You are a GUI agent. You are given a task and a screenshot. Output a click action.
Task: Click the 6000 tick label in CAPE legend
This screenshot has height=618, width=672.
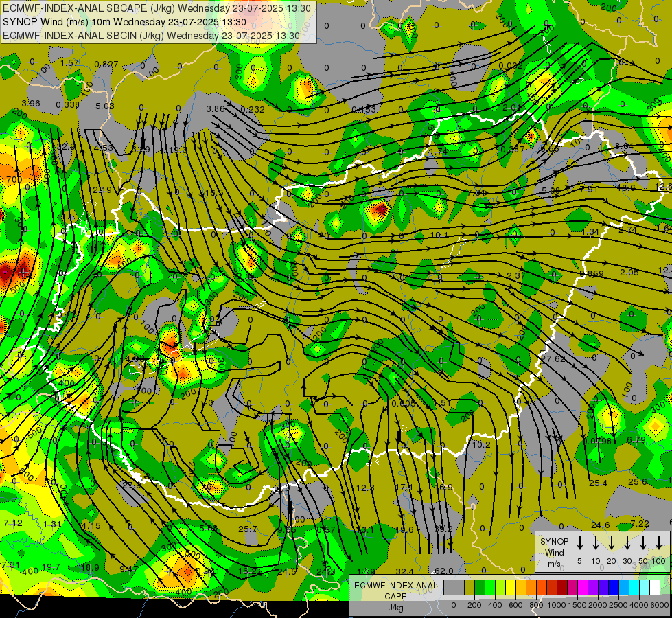[x=660, y=605]
